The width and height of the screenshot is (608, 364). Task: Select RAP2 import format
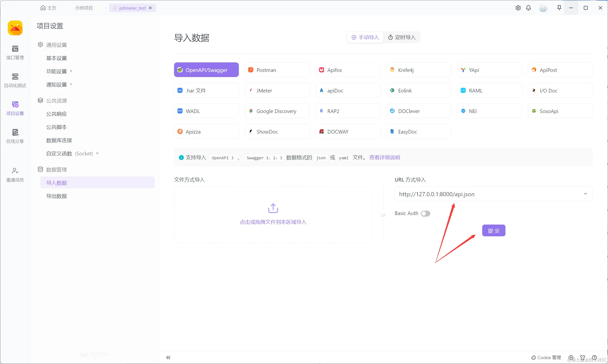click(348, 111)
